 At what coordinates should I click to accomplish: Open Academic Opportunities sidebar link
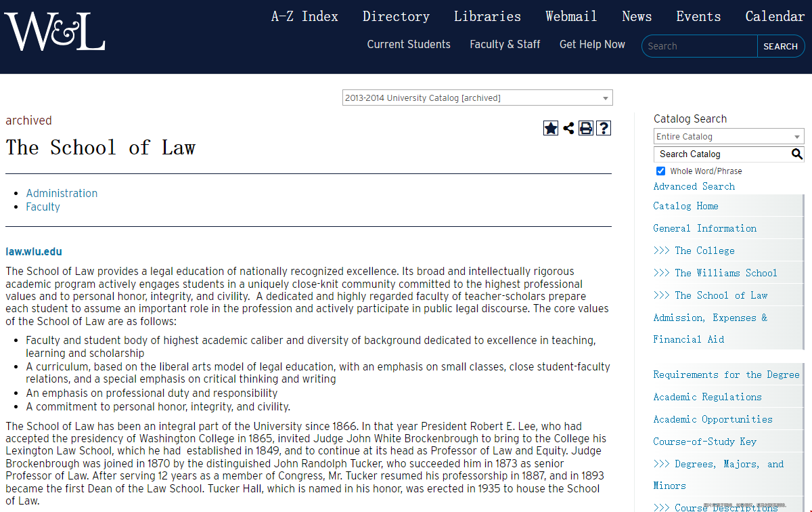[x=713, y=419]
